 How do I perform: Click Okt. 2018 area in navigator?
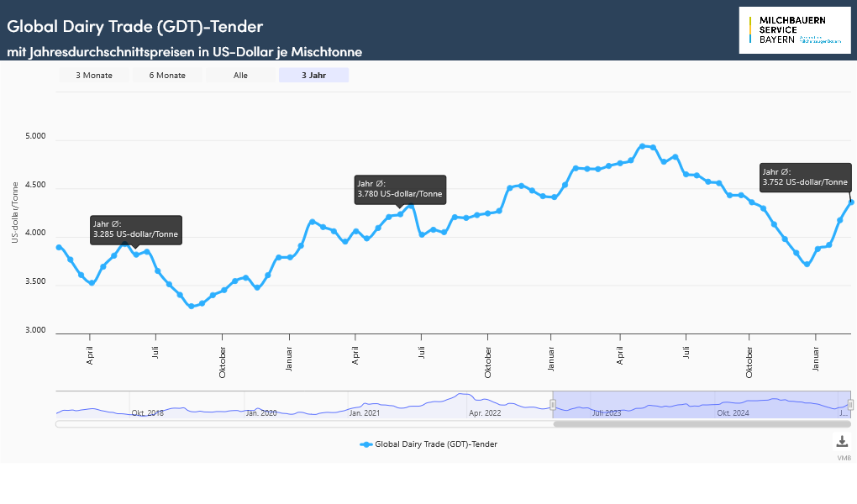[150, 412]
